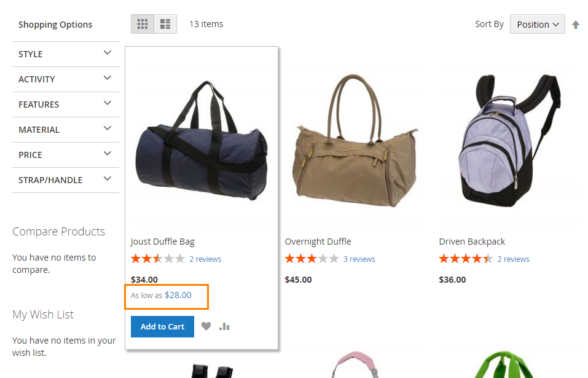The height and width of the screenshot is (378, 588).
Task: Open the Overnight Duffle product title
Action: click(x=318, y=242)
